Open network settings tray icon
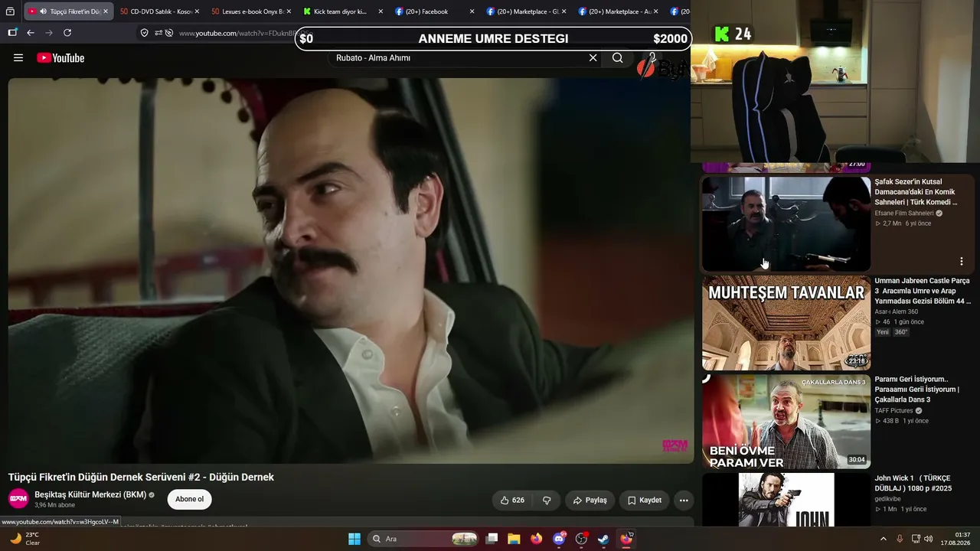The width and height of the screenshot is (980, 551). 916,539
